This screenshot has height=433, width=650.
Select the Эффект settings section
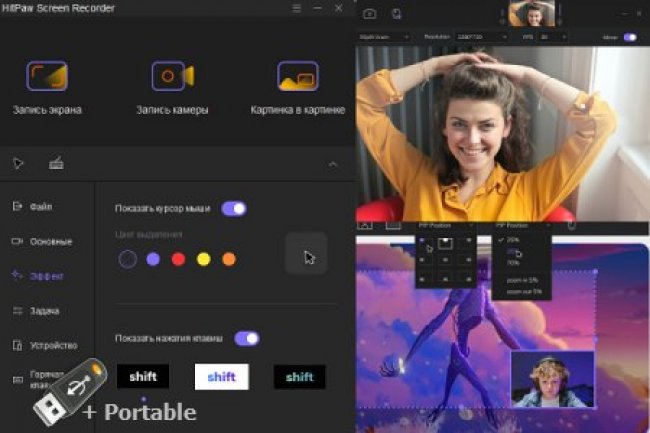point(38,276)
